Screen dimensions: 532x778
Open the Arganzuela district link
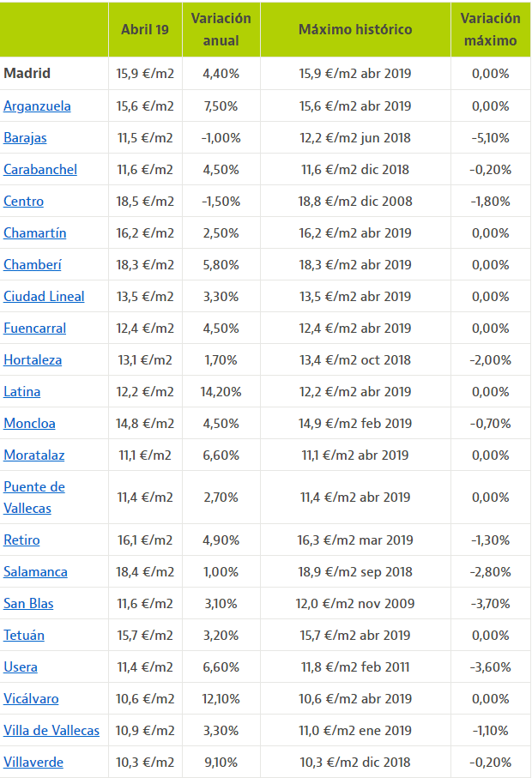pos(37,106)
